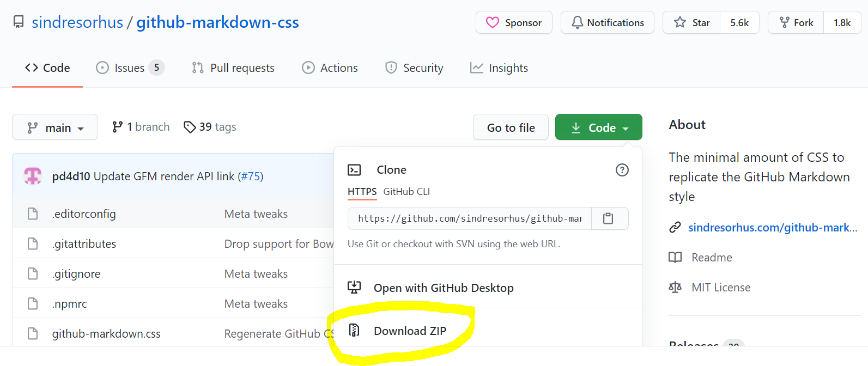Click the scales icon next to MIT License
868x366 pixels.
(675, 287)
